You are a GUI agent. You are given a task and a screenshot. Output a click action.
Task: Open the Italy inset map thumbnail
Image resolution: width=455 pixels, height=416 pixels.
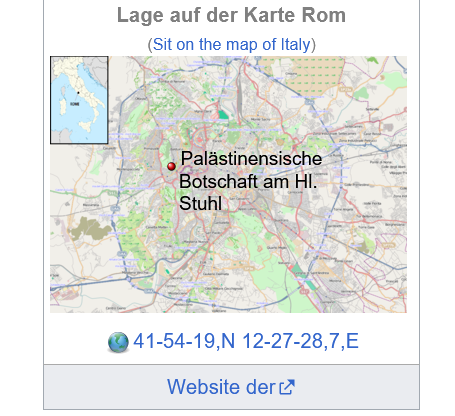click(79, 100)
